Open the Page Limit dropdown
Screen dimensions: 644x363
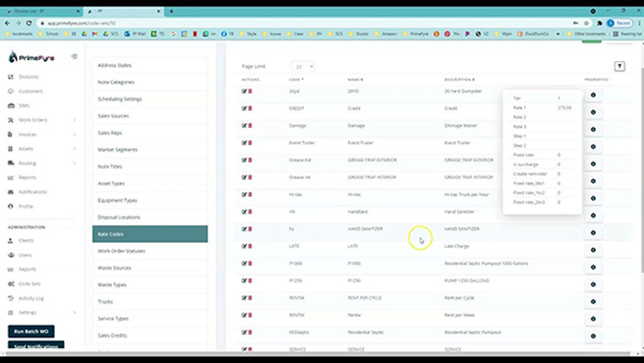[x=303, y=67]
